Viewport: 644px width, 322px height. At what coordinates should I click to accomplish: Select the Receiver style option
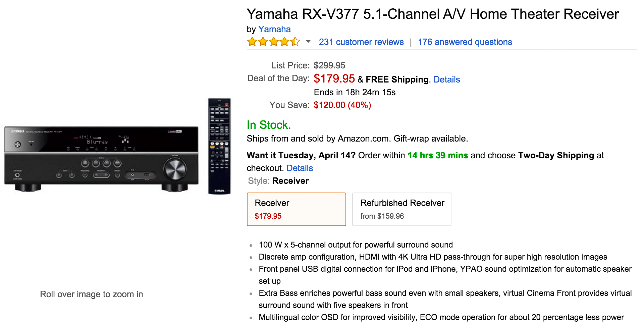coord(296,209)
